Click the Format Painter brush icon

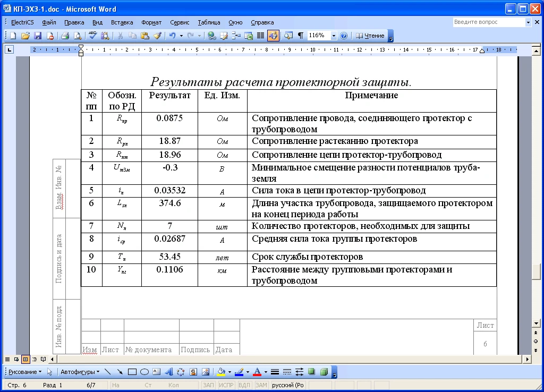[x=157, y=36]
